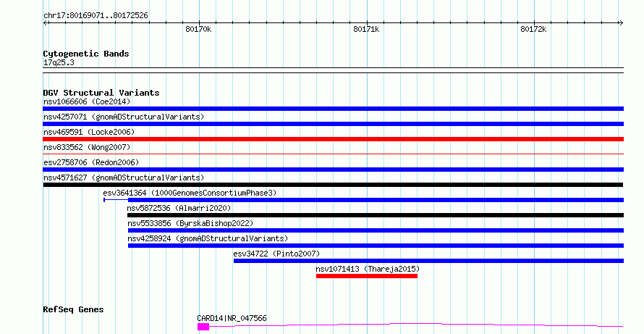The width and height of the screenshot is (644, 334).
Task: Click the blue bar under nsv5533856
Action: [376, 230]
